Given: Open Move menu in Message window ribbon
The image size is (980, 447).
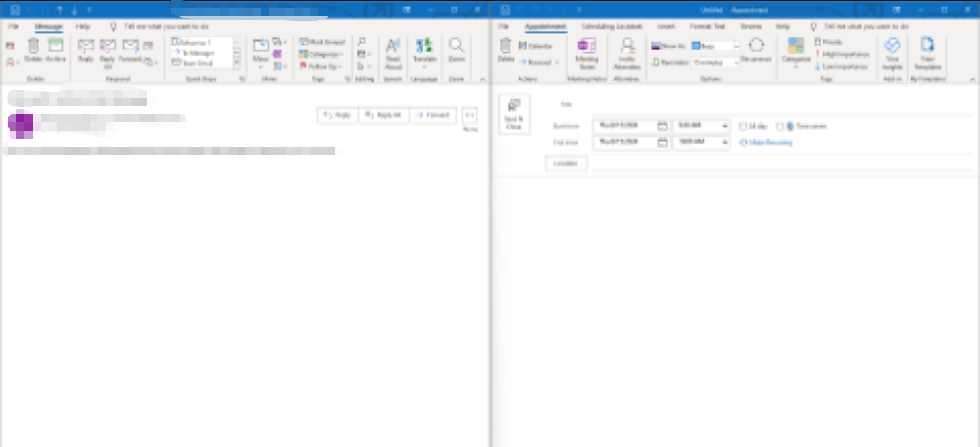Looking at the screenshot, I should click(x=261, y=52).
